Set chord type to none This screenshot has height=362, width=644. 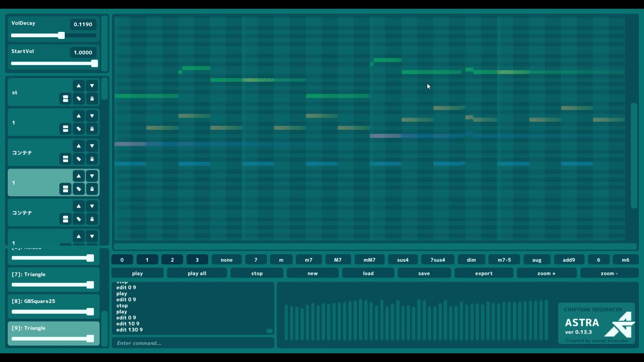226,260
